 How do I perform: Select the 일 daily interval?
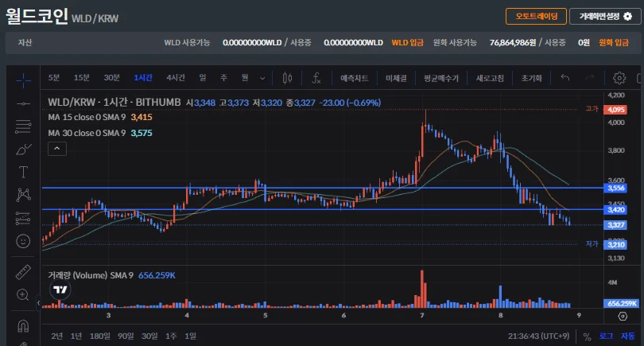pos(203,78)
